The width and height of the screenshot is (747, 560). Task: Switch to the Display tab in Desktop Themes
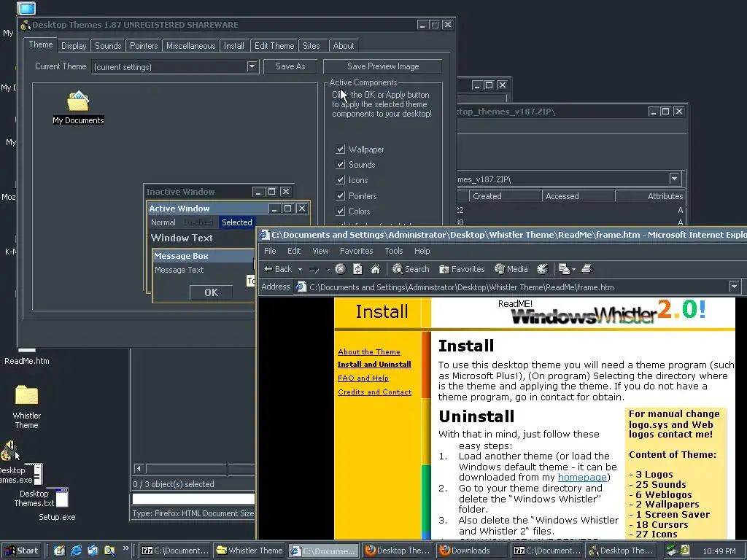click(74, 46)
